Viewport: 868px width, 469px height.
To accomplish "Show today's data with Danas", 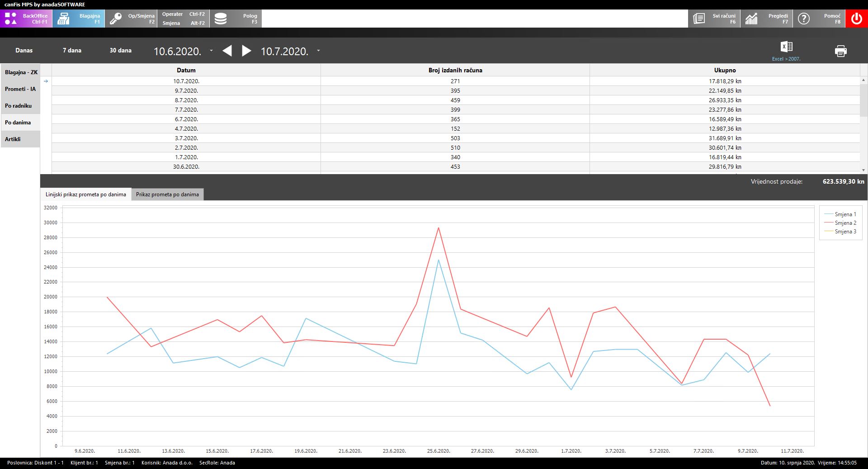I will 24,50.
